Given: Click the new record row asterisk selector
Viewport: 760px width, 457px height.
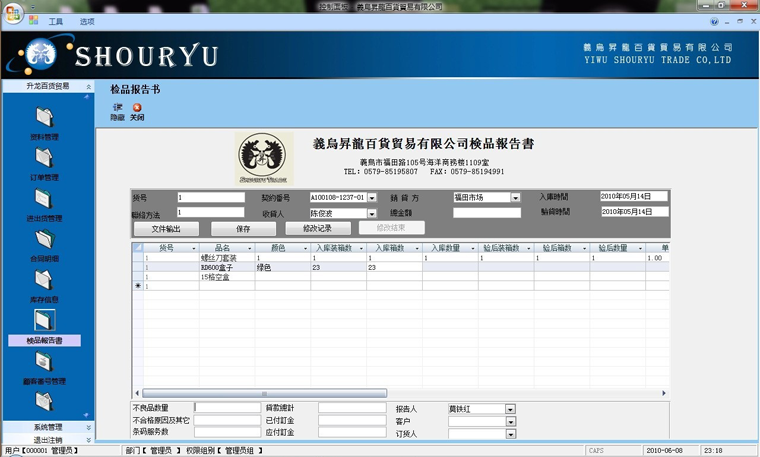Looking at the screenshot, I should click(x=138, y=286).
